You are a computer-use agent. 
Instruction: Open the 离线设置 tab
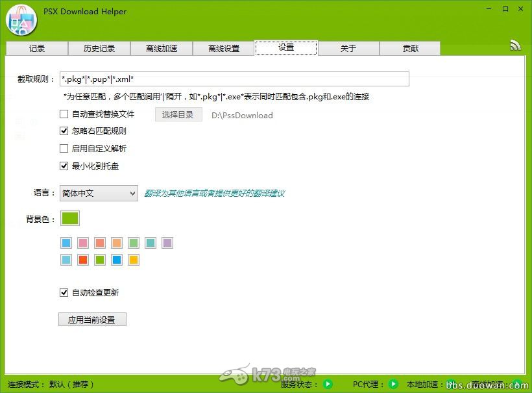tap(224, 47)
